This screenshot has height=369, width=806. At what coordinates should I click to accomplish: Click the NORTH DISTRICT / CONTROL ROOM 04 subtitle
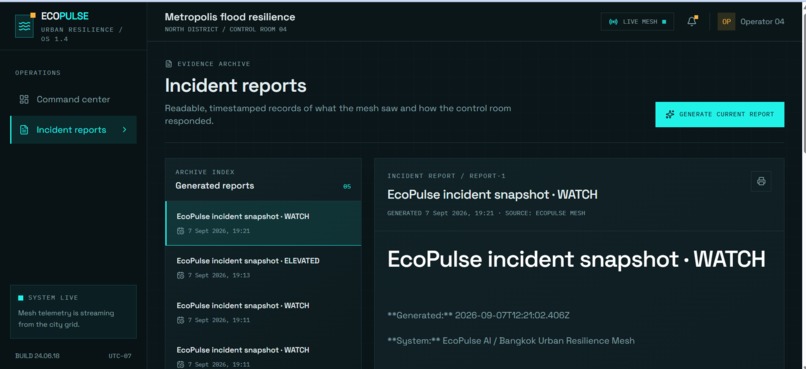click(226, 29)
